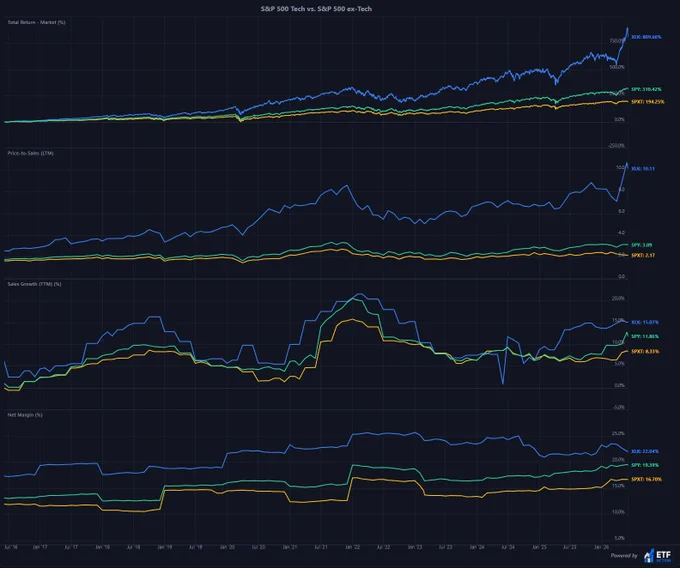Click the Jan '20 date on the x-axis
Viewport: 680px width, 568px height.
pos(227,547)
